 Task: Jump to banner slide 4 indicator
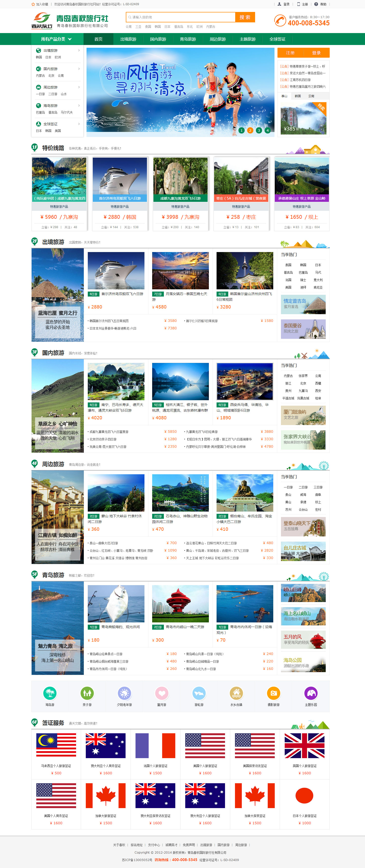coord(268,130)
